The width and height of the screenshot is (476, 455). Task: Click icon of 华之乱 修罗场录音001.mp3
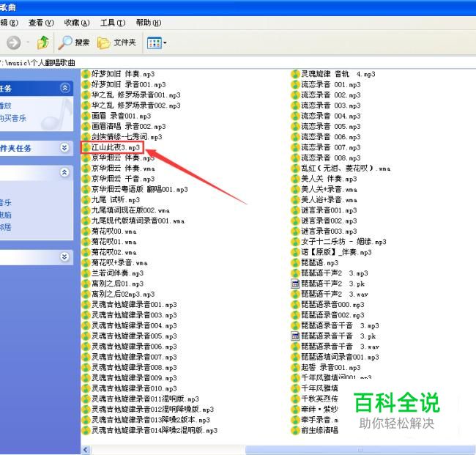point(86,95)
